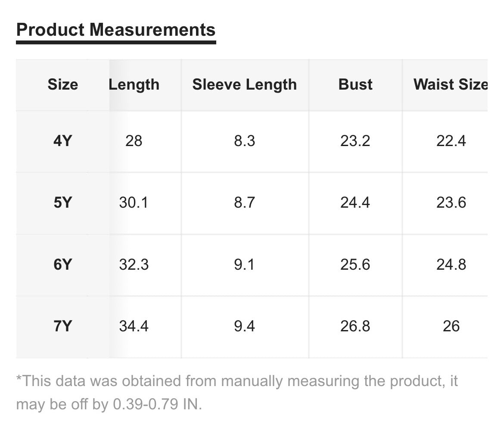Image resolution: width=504 pixels, height=427 pixels.
Task: Click the 4Y length value 28
Action: [x=134, y=141]
